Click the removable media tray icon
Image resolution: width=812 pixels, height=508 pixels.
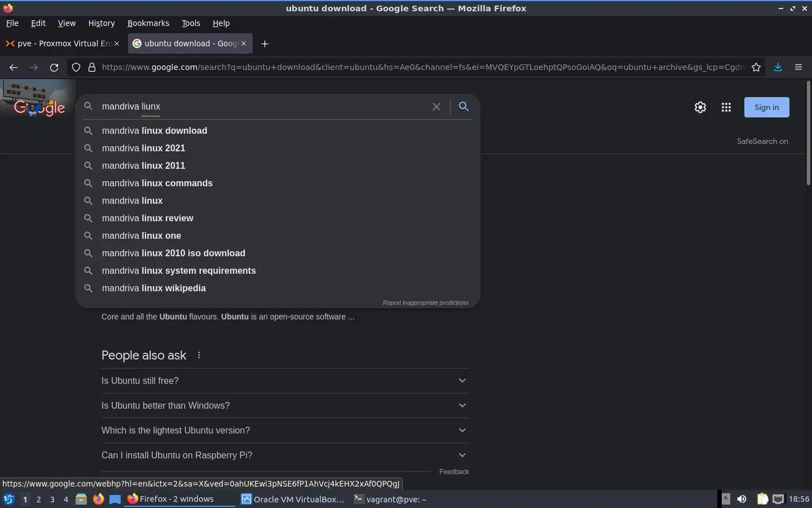[x=726, y=499]
